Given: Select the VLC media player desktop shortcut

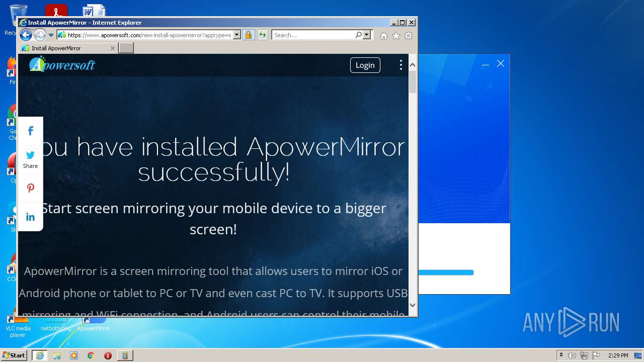Looking at the screenshot, I should 18,327.
